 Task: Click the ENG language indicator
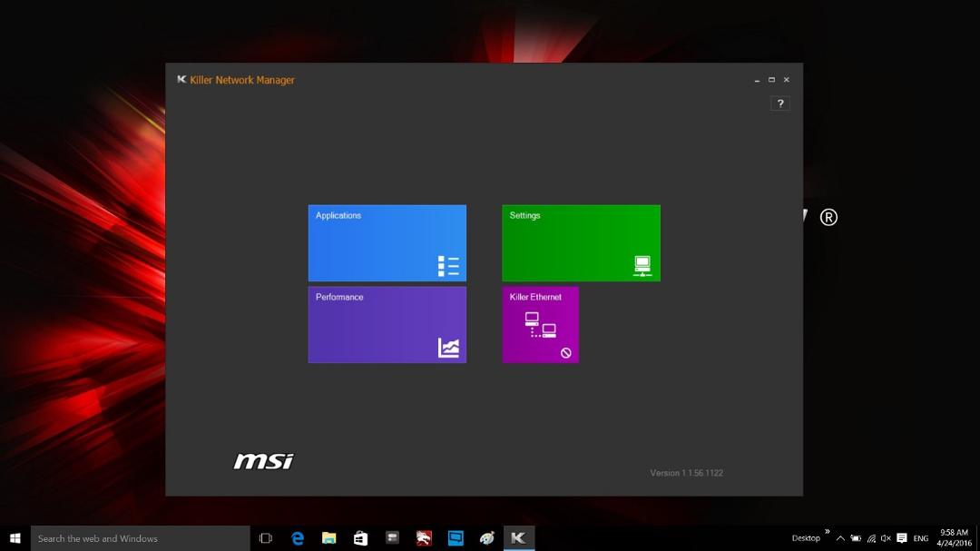[x=921, y=538]
